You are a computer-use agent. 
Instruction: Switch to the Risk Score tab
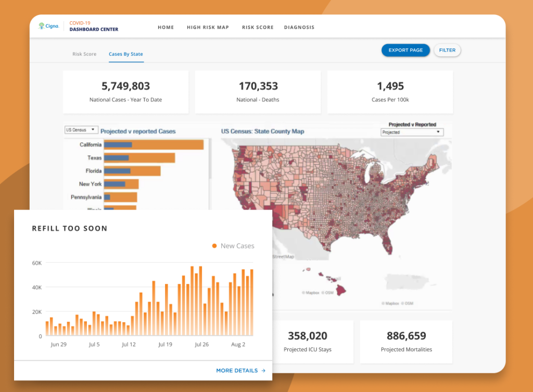[84, 54]
